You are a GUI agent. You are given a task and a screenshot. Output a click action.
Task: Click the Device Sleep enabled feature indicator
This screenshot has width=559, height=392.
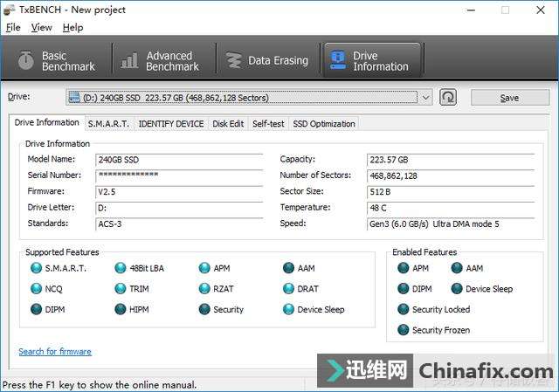coord(457,289)
